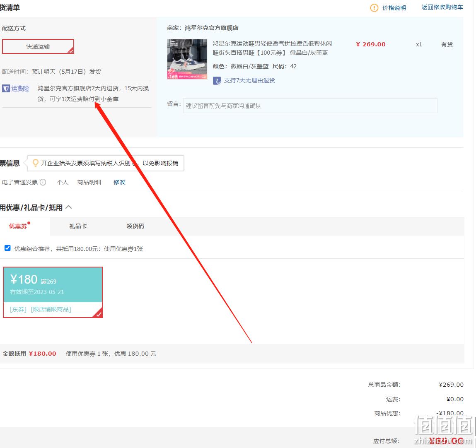Select the ¥180 满269 coupon card
The height and width of the screenshot is (448, 476).
pos(53,292)
